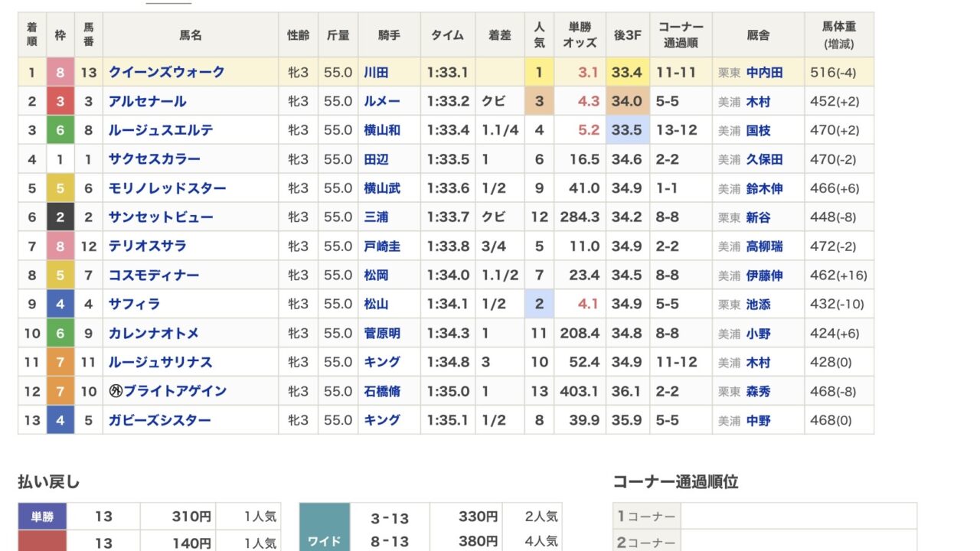Select the teal ワイド payout label

324,541
